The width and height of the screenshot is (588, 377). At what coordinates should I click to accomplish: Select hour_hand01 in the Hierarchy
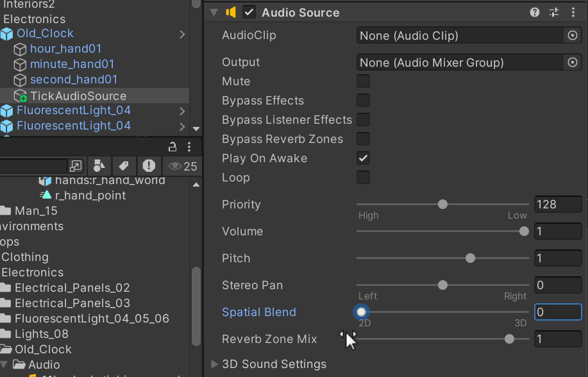[65, 49]
